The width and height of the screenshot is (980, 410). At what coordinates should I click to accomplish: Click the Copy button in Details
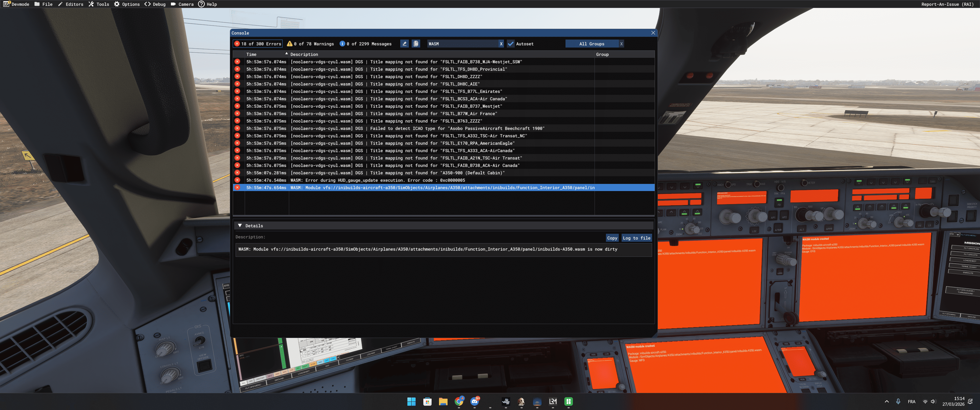tap(612, 238)
